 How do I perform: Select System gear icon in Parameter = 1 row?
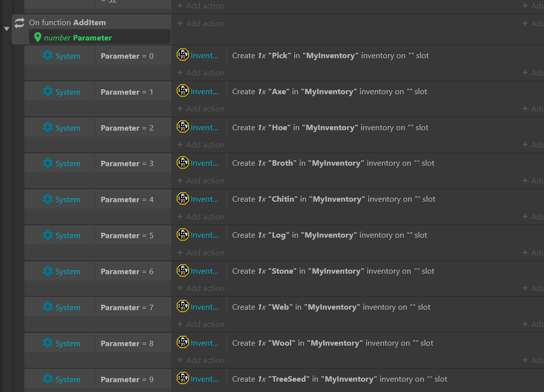click(47, 92)
